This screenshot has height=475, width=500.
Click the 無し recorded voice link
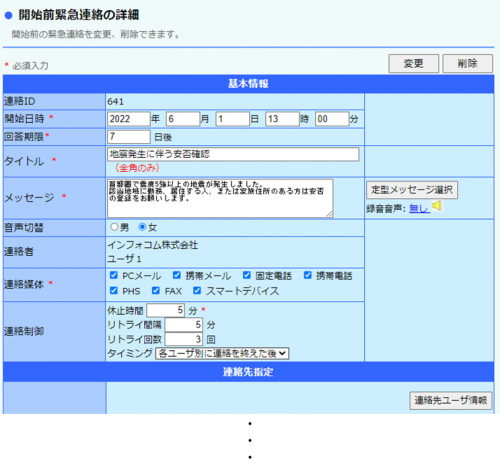tap(419, 209)
